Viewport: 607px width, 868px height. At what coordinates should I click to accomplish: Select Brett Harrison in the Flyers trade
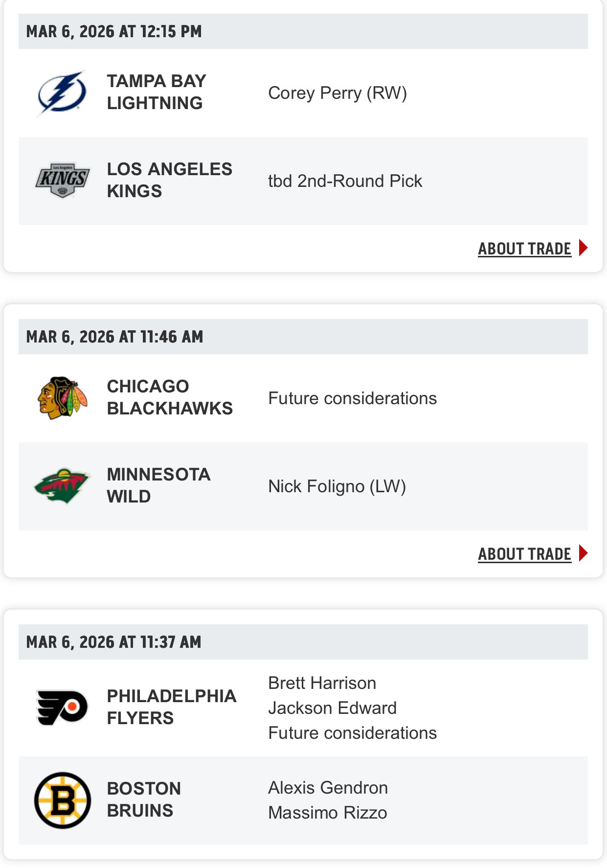point(322,683)
